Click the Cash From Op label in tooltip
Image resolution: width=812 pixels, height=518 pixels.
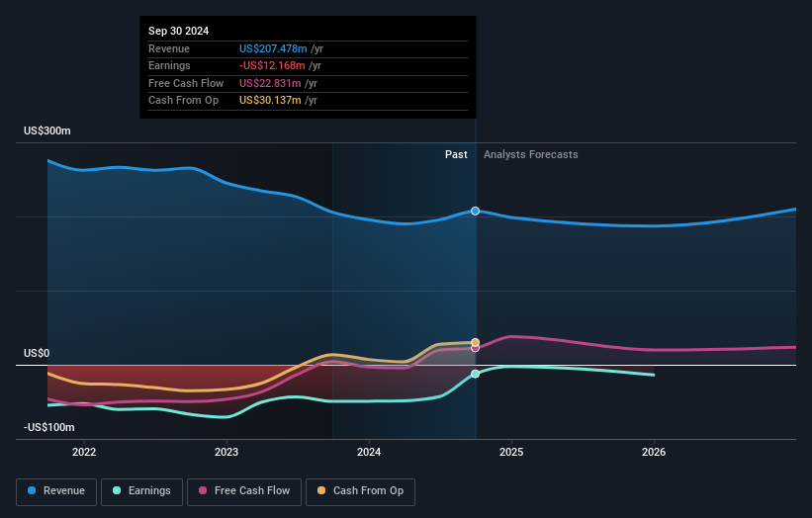click(183, 101)
